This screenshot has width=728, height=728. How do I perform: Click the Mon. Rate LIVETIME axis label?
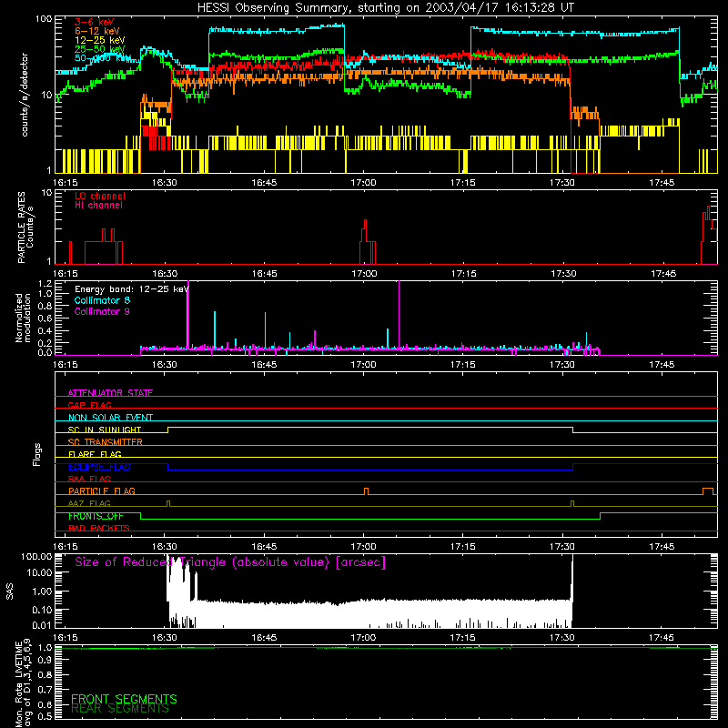pos(24,684)
